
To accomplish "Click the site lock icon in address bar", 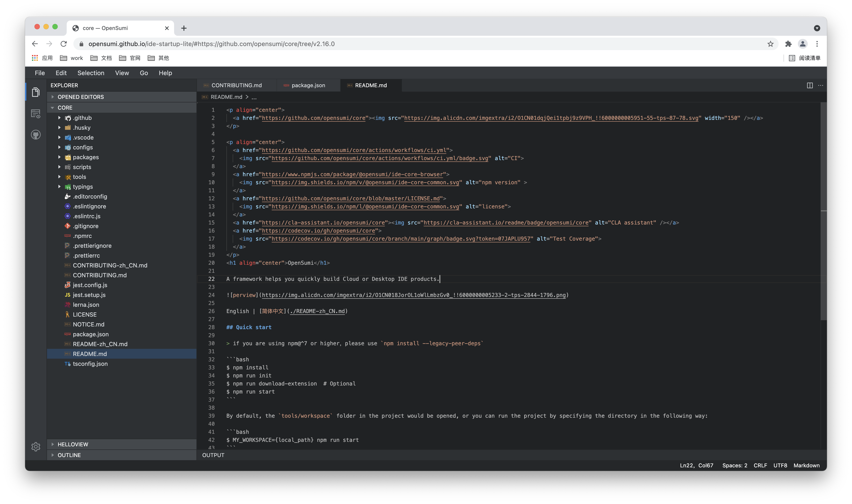I will pyautogui.click(x=81, y=44).
